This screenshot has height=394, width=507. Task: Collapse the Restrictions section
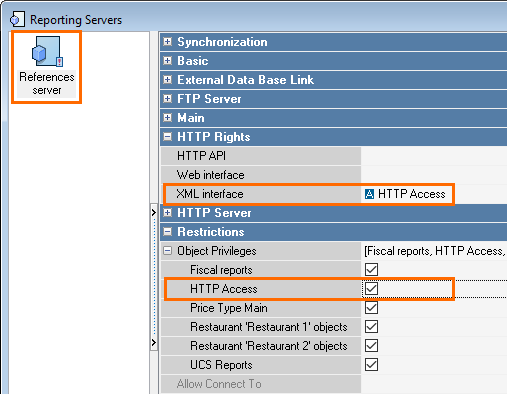pos(168,232)
